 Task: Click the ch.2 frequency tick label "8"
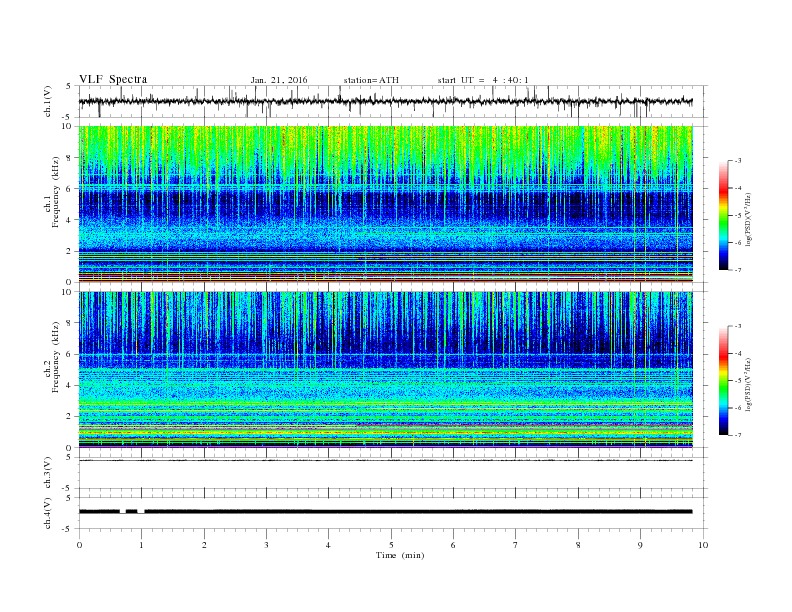(x=69, y=323)
